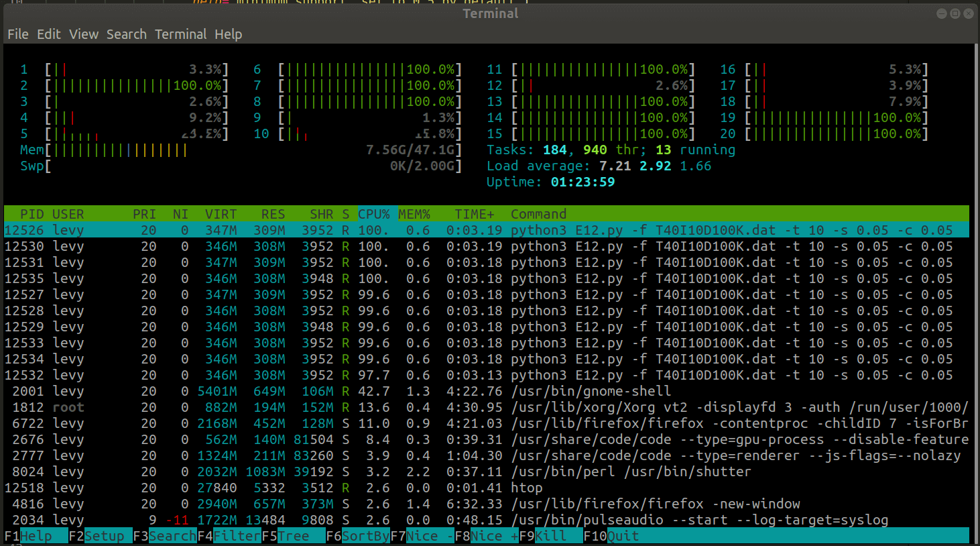The image size is (980, 546).
Task: Sort by the MEM% column header
Action: pos(414,214)
